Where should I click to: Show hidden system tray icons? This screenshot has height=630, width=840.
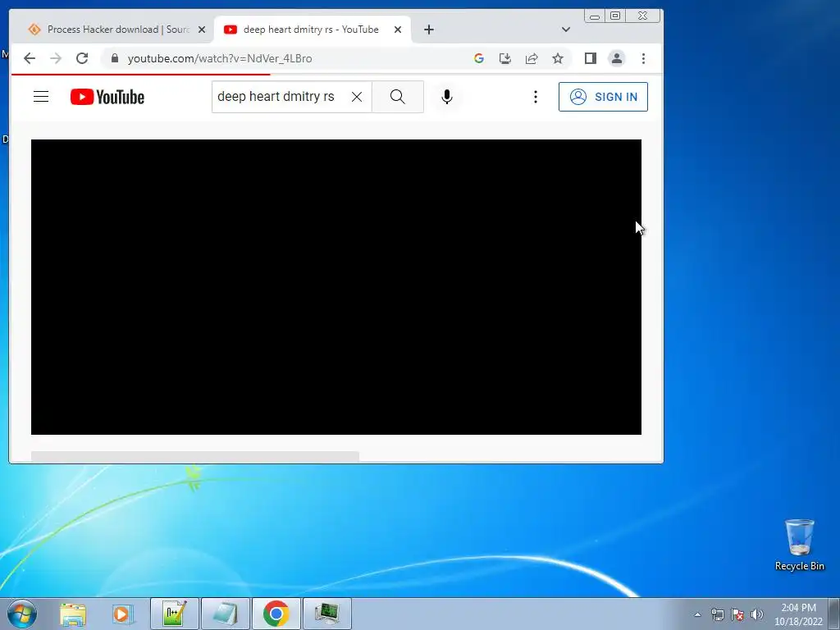pos(697,614)
